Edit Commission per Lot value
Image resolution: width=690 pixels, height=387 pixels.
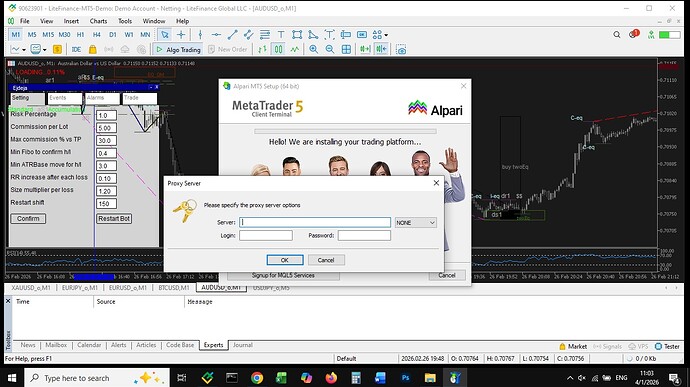106,128
